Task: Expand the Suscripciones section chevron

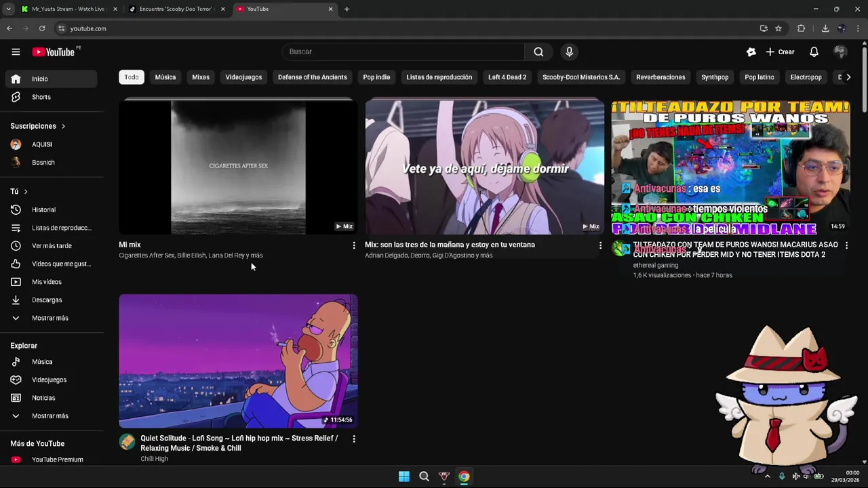Action: 64,126
